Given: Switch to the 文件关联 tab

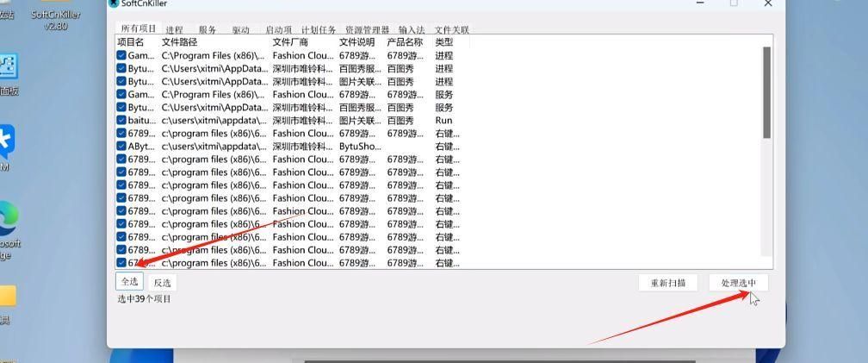Looking at the screenshot, I should click(x=452, y=30).
